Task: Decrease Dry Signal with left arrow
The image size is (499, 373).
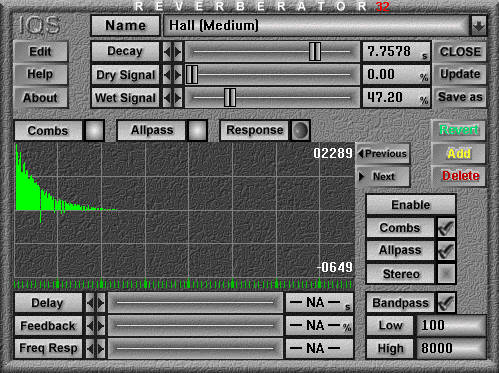Action: 167,75
